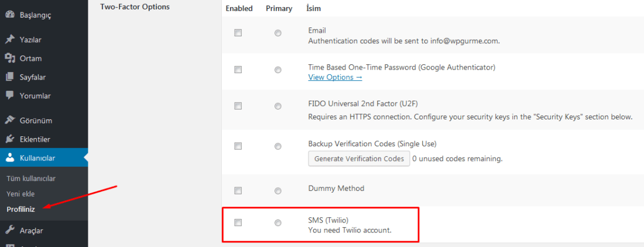644x247 pixels.
Task: Expand View Options for Google Authenticator
Action: click(335, 77)
